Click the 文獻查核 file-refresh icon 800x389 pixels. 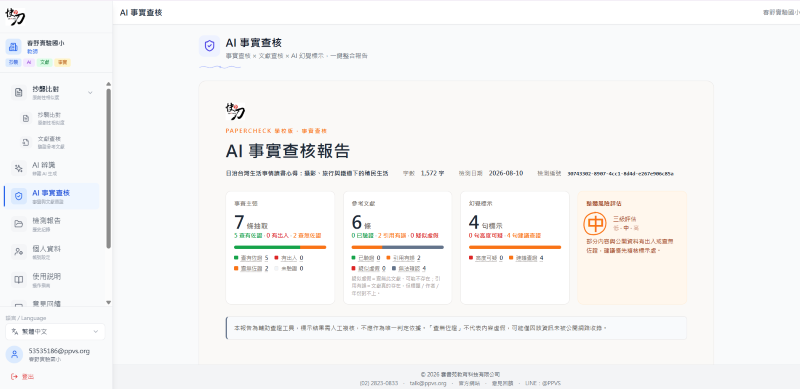pos(26,142)
